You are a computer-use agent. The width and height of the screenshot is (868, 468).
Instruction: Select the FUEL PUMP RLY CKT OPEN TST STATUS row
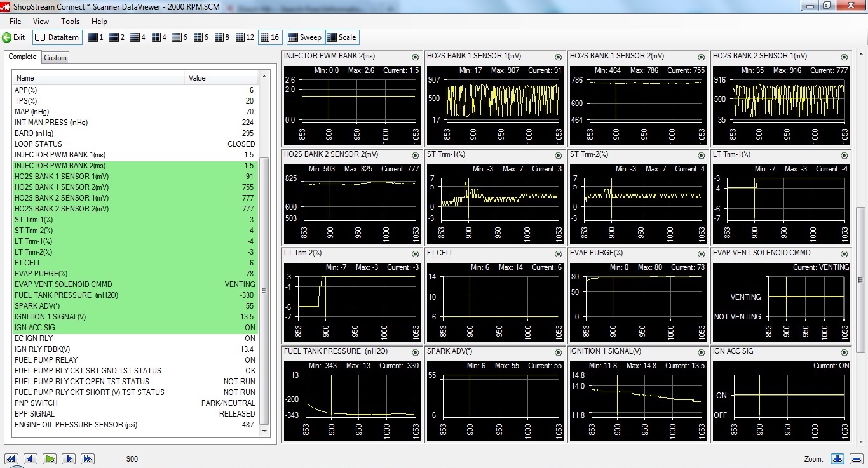coord(135,382)
